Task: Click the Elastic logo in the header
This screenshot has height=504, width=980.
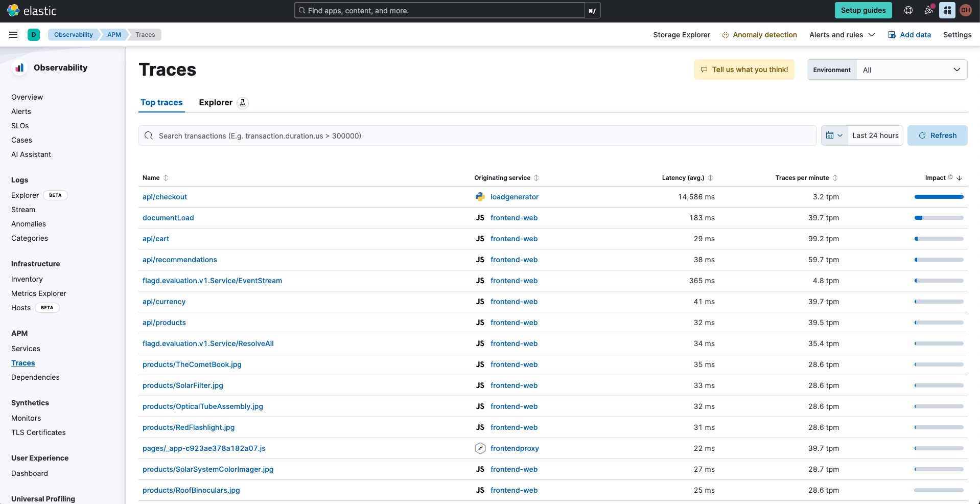Action: pyautogui.click(x=32, y=11)
